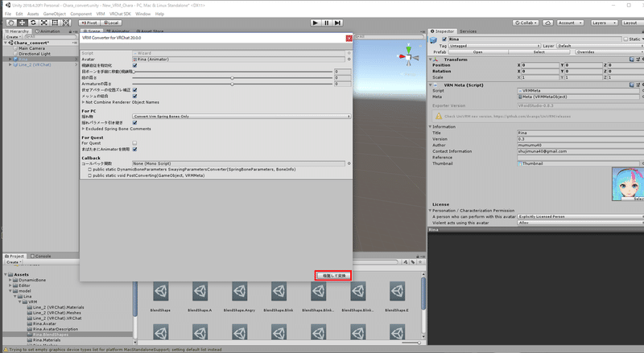
Task: Toggle the Local handle rotation button
Action: [x=111, y=23]
